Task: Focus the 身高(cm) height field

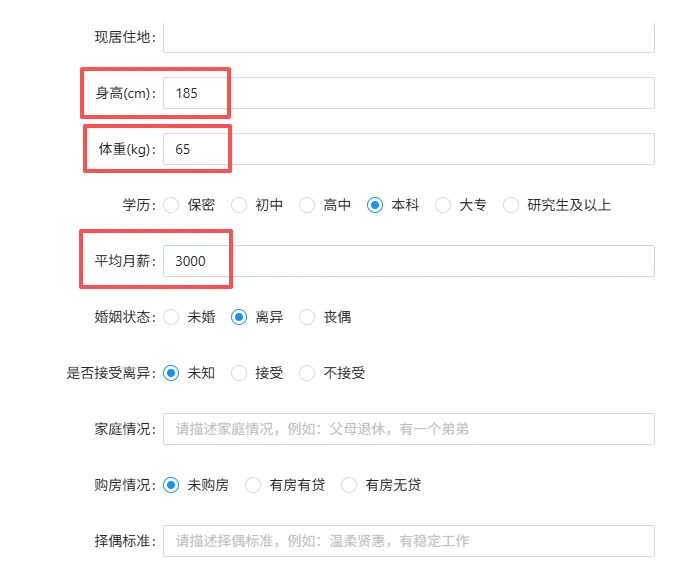Action: (408, 93)
